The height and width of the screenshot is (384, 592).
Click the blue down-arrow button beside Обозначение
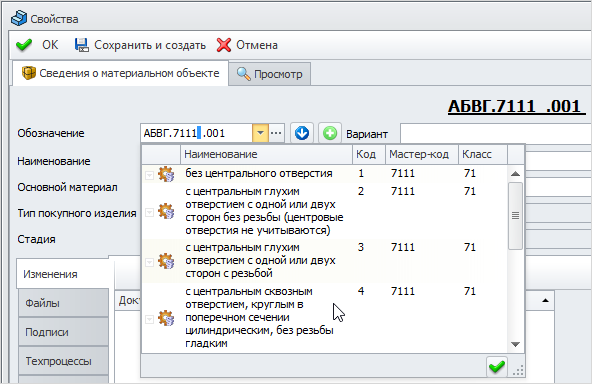pyautogui.click(x=302, y=133)
